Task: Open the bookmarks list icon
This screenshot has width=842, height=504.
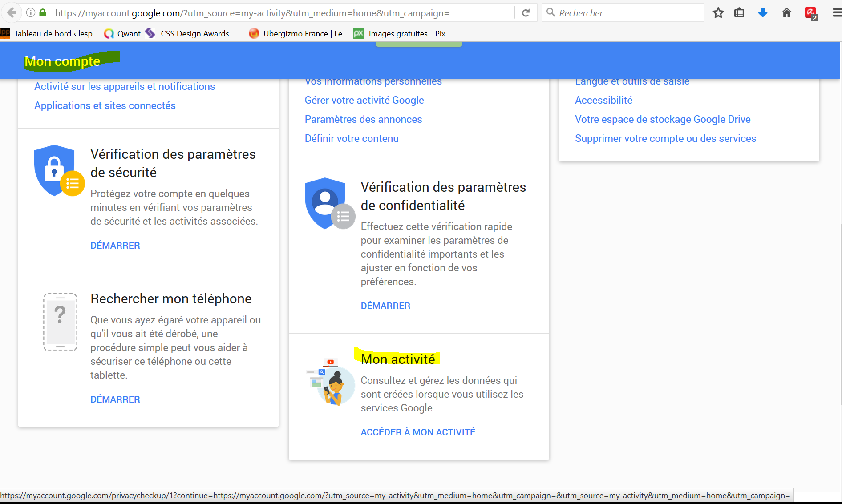Action: point(739,13)
